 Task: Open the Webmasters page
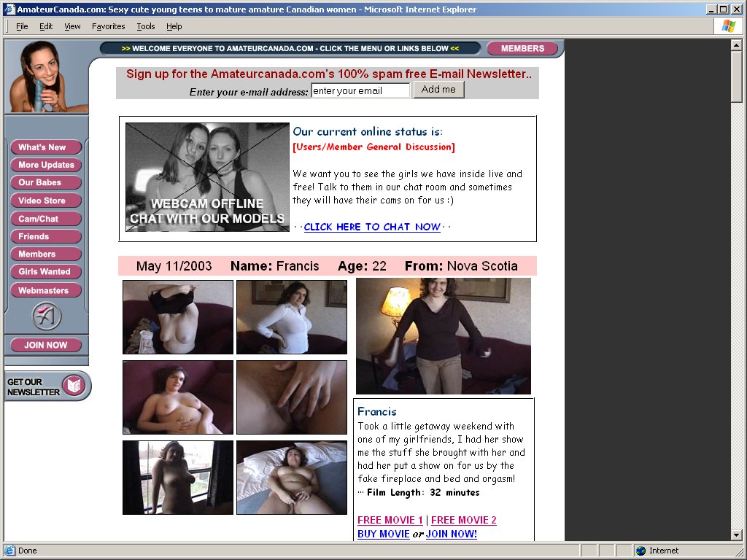click(x=46, y=290)
